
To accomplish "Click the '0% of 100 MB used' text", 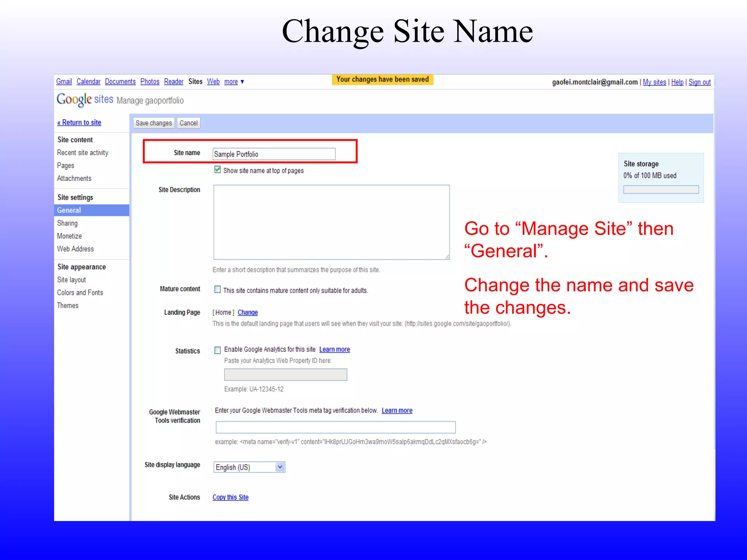I will tap(650, 175).
